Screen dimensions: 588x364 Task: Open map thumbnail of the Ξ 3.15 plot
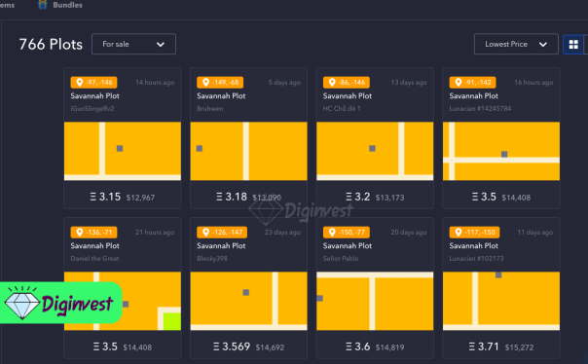123,151
